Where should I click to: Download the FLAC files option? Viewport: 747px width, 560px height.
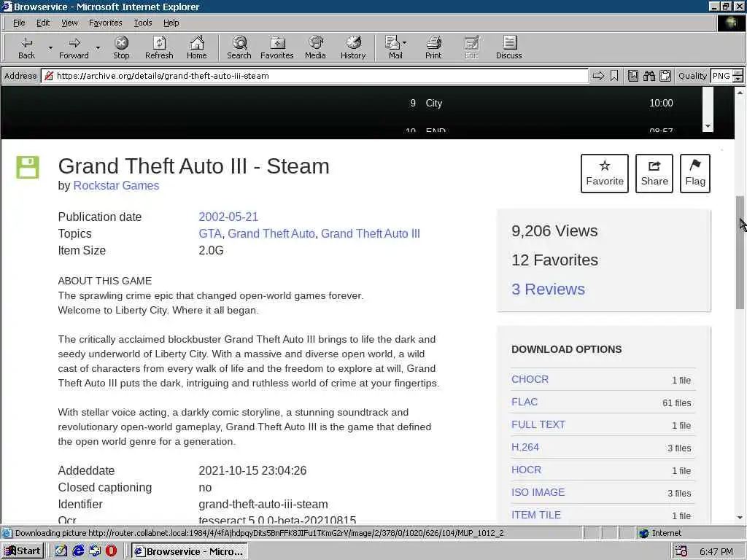tap(525, 402)
